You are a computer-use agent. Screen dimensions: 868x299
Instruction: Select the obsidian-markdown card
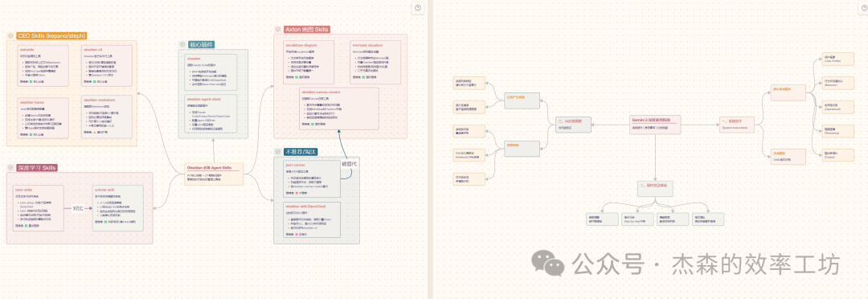(x=107, y=117)
